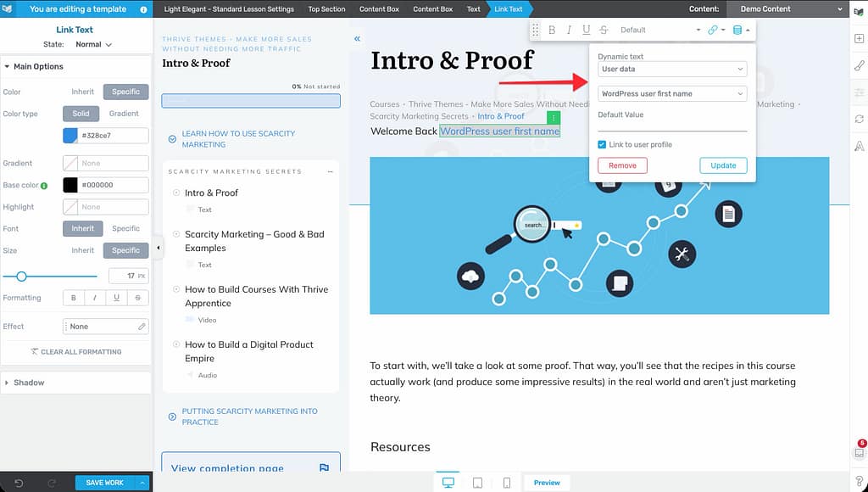Click the Update button
The image size is (868, 492).
[723, 165]
